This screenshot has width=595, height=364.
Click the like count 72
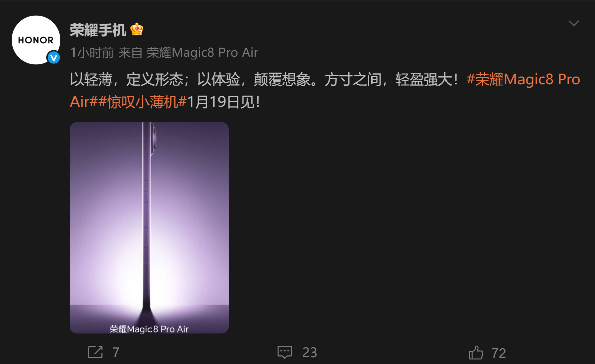499,353
